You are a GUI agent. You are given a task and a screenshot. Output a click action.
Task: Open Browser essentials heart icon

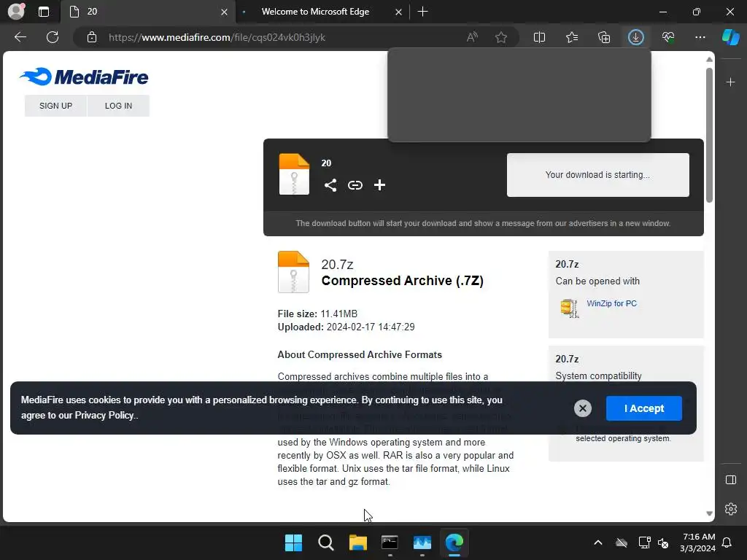click(x=668, y=37)
